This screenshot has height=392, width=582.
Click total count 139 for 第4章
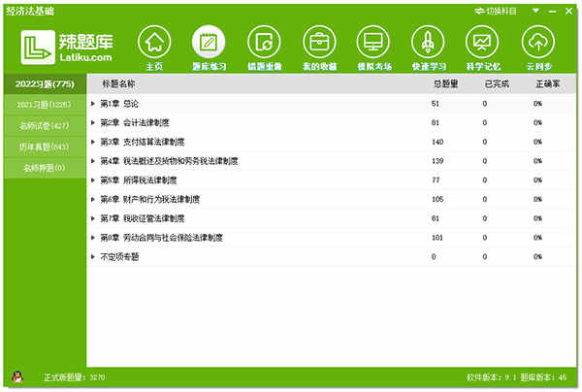click(437, 161)
